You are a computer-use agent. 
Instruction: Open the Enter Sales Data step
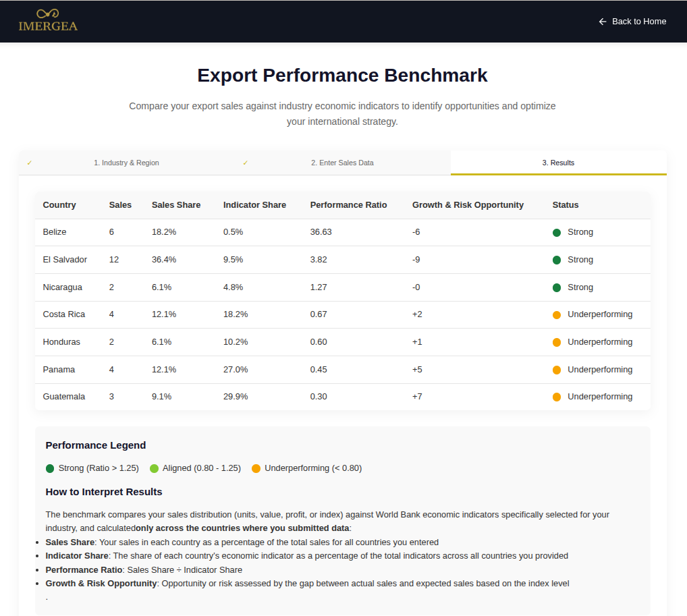coord(342,163)
